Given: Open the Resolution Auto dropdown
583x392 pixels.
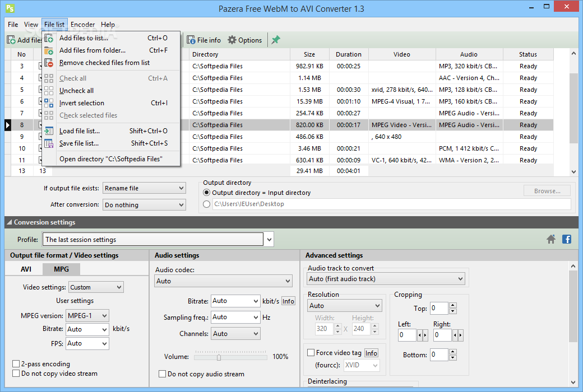Looking at the screenshot, I should pos(344,305).
